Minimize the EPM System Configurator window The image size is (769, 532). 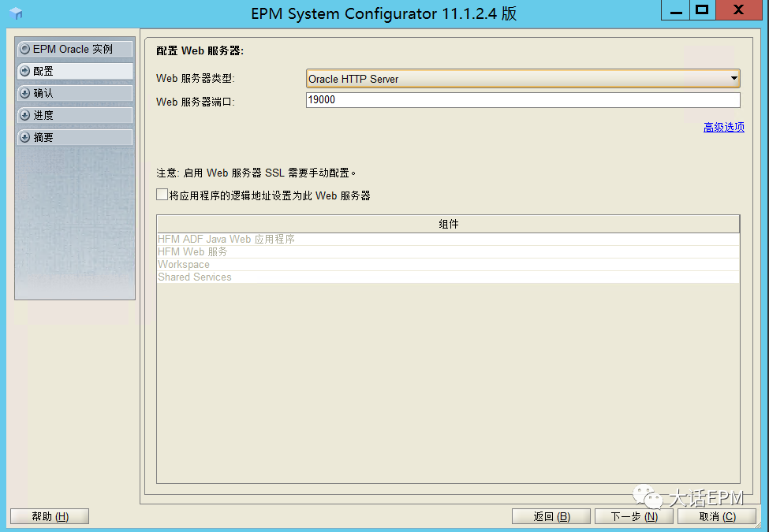(676, 9)
